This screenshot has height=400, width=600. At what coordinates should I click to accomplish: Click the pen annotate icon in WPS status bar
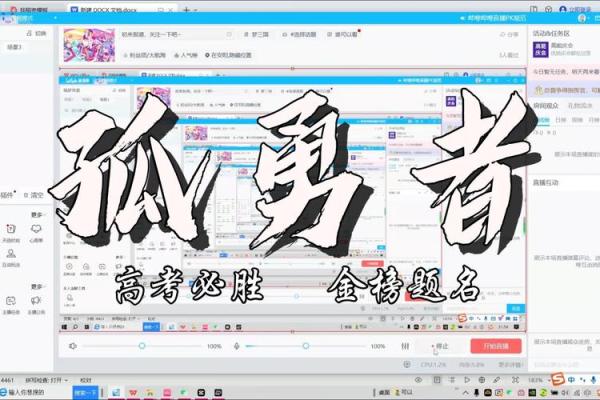point(497,380)
